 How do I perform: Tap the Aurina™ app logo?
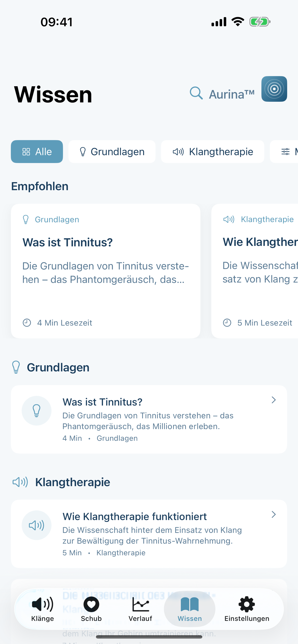274,89
